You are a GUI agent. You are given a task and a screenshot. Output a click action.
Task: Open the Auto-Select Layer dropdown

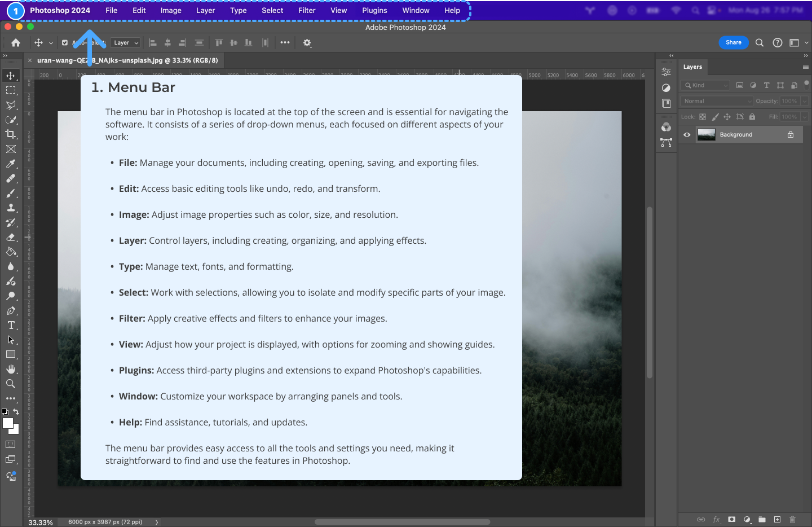coord(125,42)
